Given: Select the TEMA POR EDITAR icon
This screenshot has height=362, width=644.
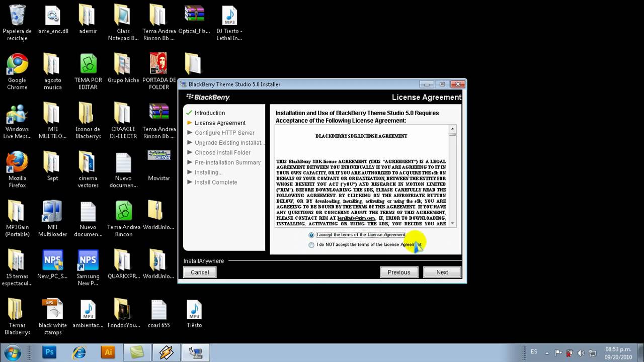Looking at the screenshot, I should coord(88,72).
